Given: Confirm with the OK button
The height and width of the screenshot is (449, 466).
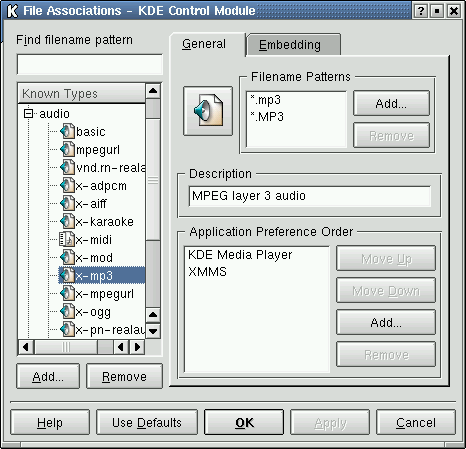Looking at the screenshot, I should [x=244, y=422].
